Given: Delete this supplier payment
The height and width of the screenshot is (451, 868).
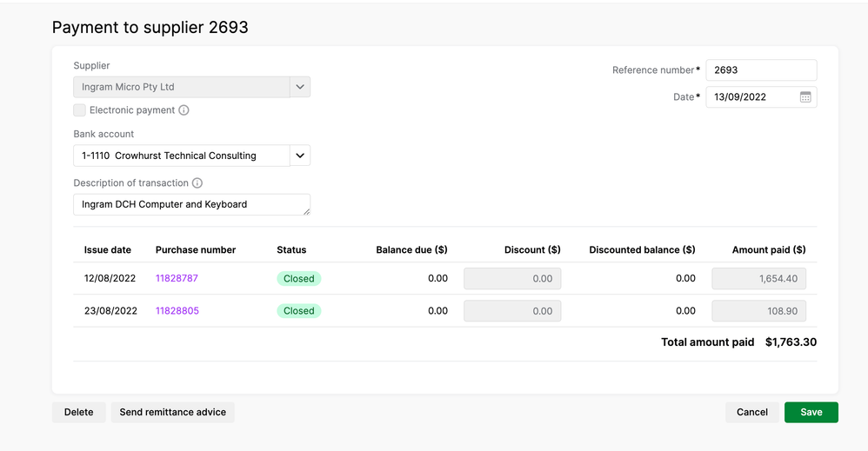Looking at the screenshot, I should [x=78, y=412].
